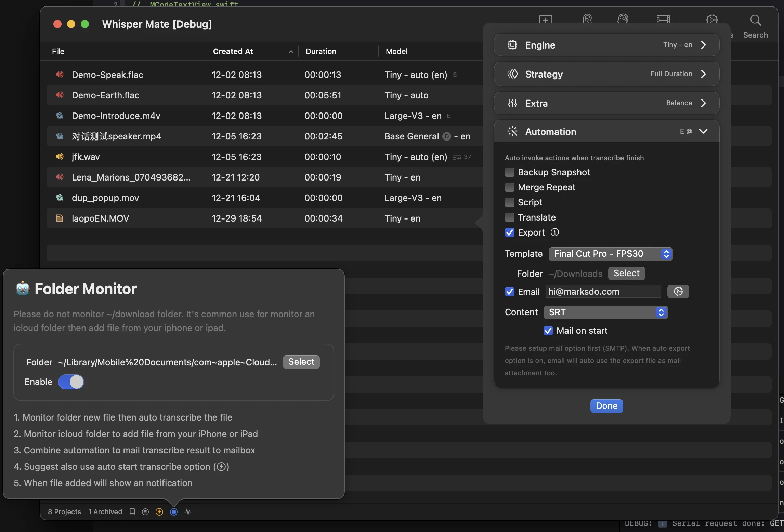Check the Translate option
Image resolution: width=784 pixels, height=532 pixels.
(510, 217)
